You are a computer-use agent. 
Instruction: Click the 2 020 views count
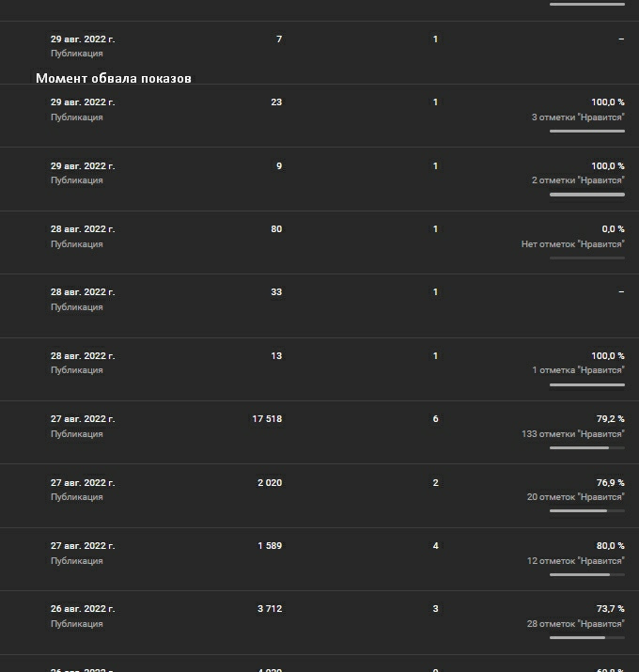[270, 483]
